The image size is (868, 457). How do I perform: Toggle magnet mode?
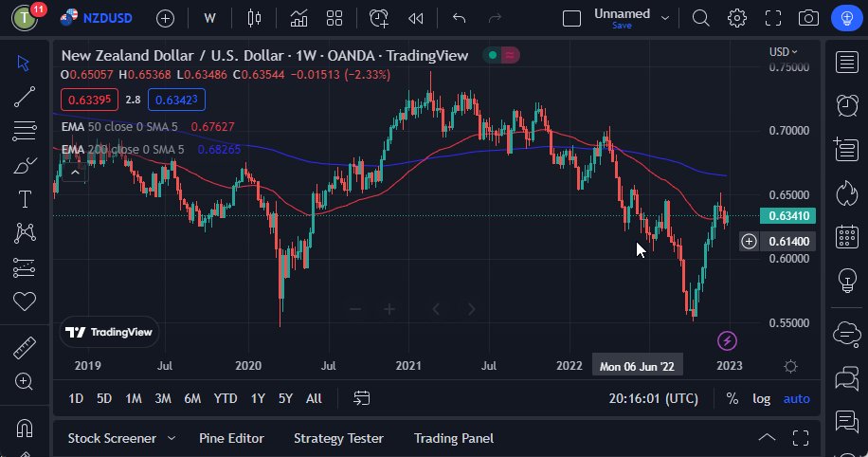pos(25,429)
